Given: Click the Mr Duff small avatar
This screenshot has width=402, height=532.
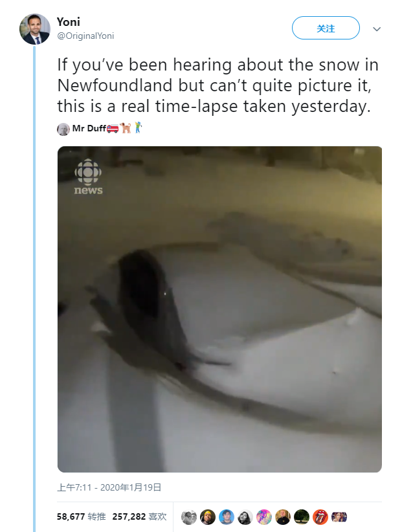Looking at the screenshot, I should click(63, 129).
